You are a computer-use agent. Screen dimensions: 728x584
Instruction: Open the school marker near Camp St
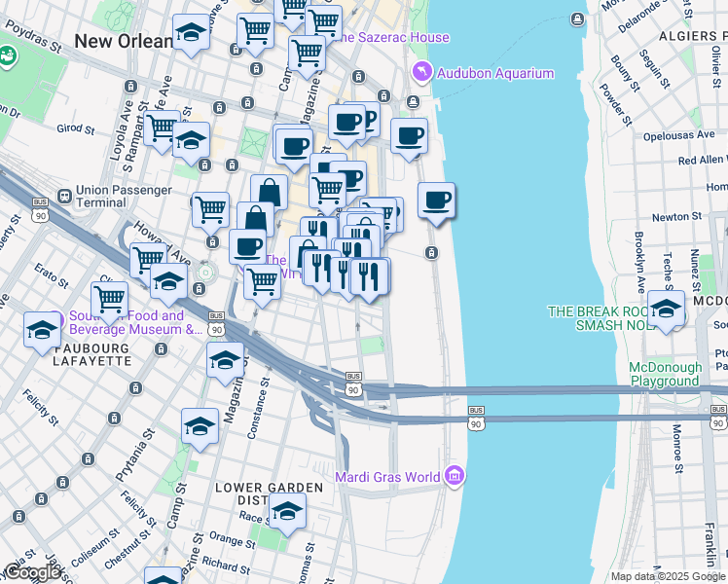point(200,426)
